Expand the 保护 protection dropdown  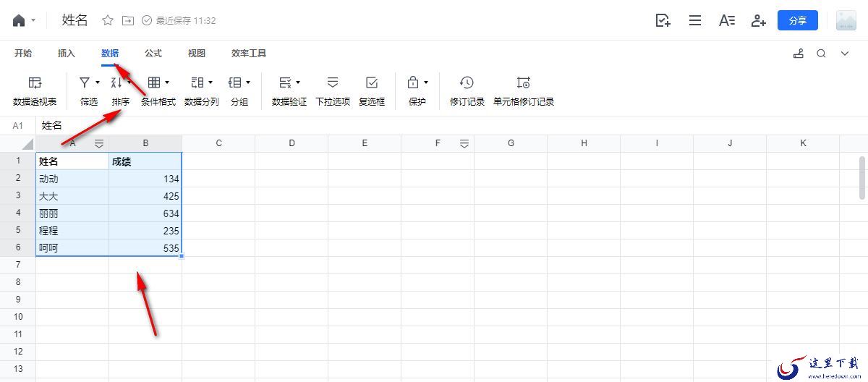tap(426, 82)
